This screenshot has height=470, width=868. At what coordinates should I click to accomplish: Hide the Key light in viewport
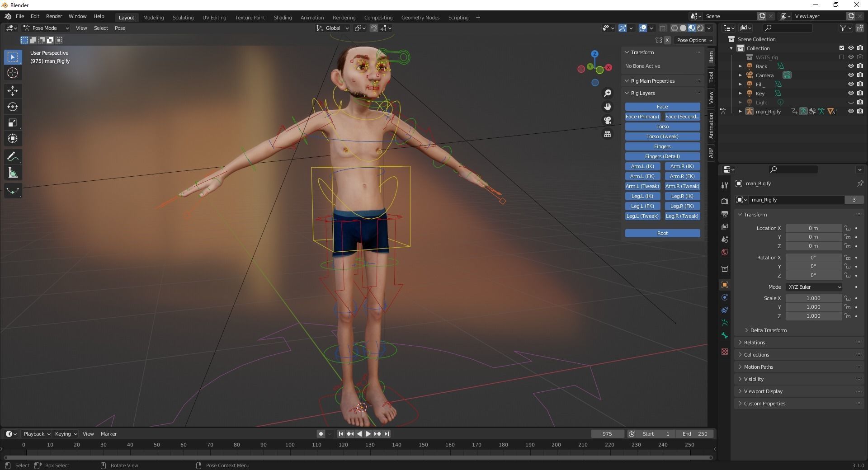[851, 93]
